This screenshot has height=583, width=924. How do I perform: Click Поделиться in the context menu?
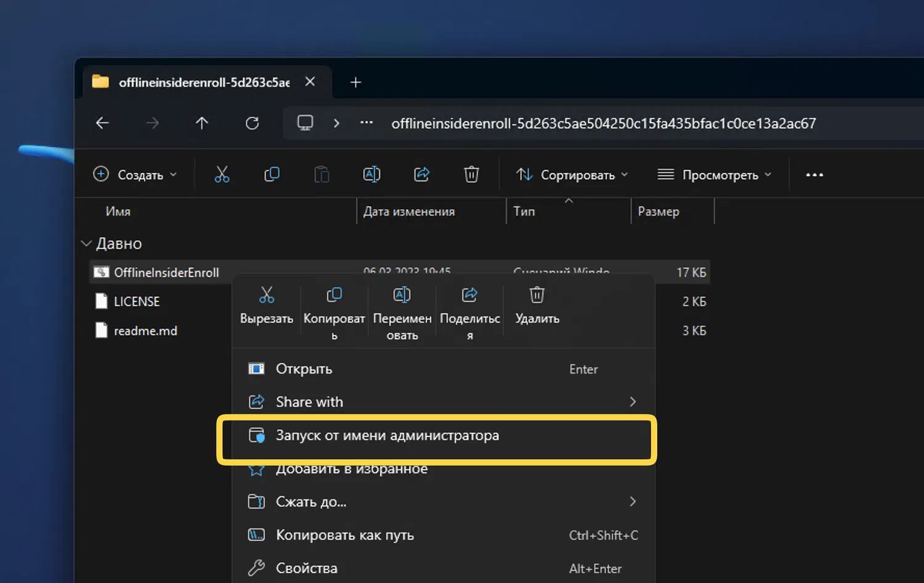pos(470,313)
